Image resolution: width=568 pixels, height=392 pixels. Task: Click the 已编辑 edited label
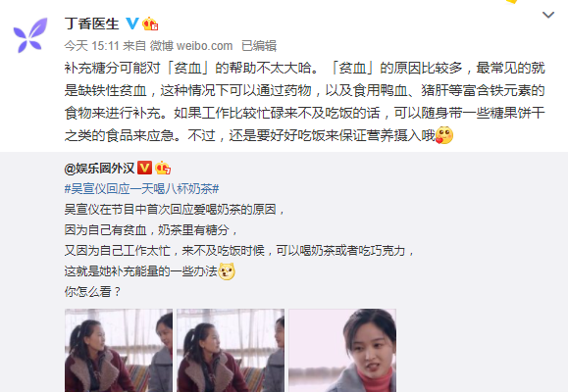pos(259,46)
